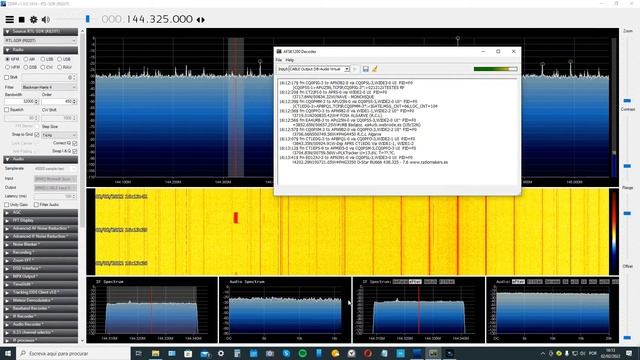
Task: Open the RTL-SDR source device dropdown
Action: [40, 40]
